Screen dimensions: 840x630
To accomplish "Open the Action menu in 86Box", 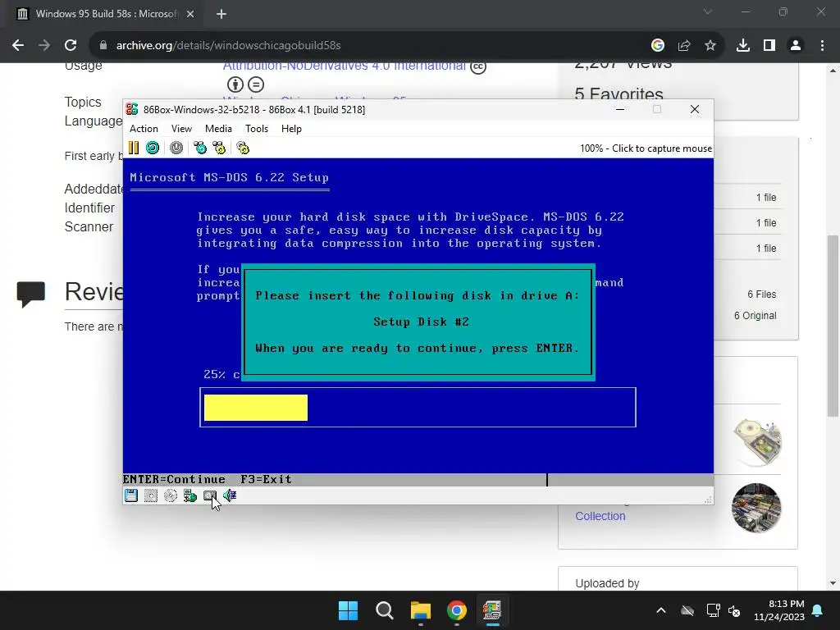I will (x=144, y=129).
